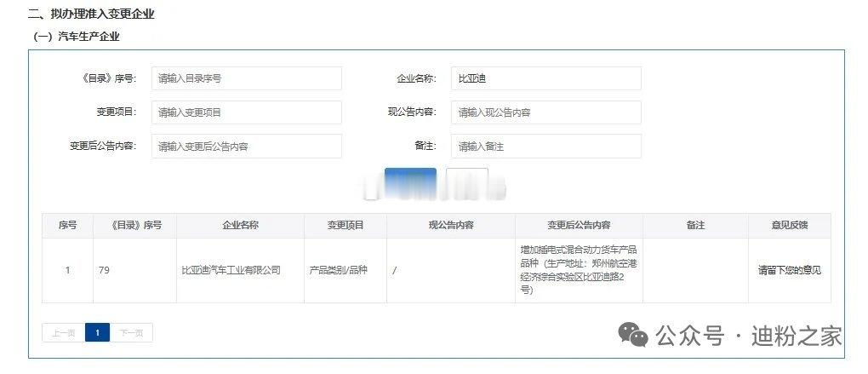This screenshot has width=868, height=374.
Task: Click the 备注 input field
Action: (545, 147)
